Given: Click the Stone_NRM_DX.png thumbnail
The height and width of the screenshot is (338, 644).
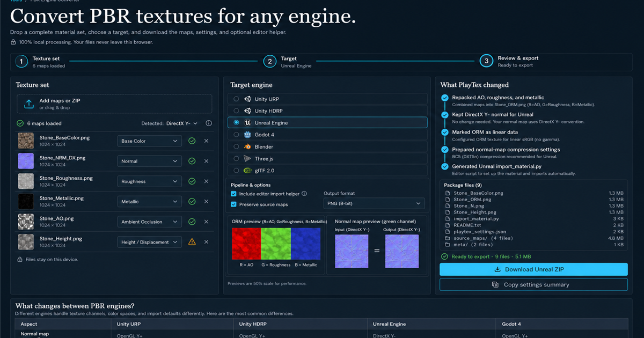Looking at the screenshot, I should pos(26,161).
